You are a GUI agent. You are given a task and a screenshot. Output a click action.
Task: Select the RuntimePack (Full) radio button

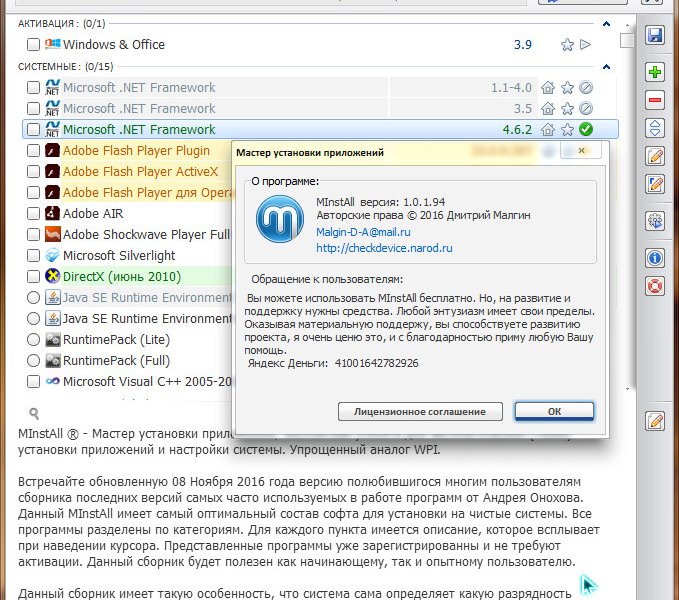[33, 360]
